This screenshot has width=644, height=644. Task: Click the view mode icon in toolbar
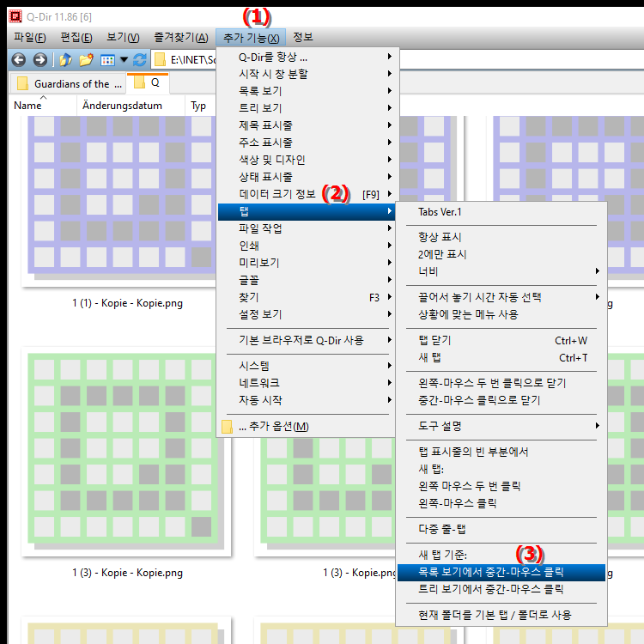pos(107,60)
